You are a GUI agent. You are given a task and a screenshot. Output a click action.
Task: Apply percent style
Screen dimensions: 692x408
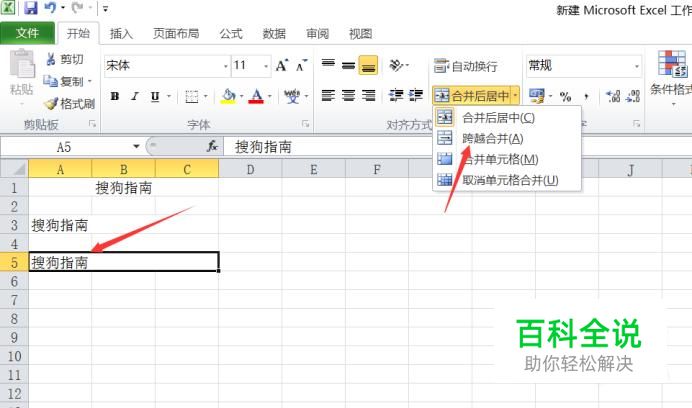(x=565, y=96)
